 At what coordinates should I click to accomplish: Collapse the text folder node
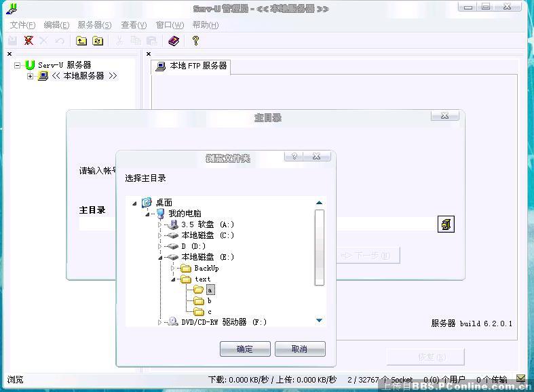(x=172, y=279)
